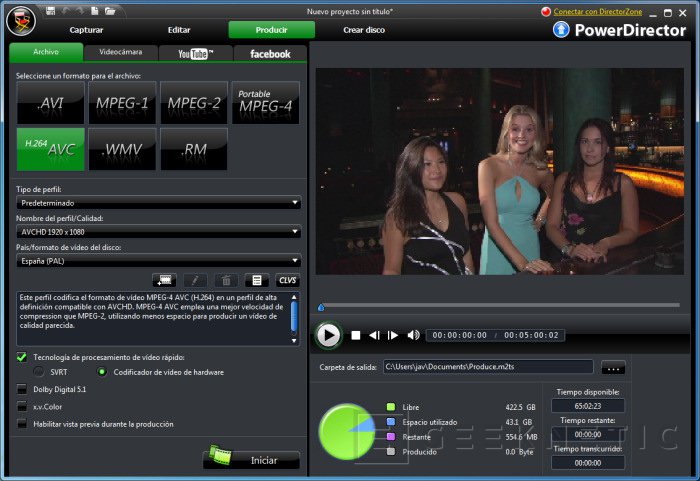Image resolution: width=700 pixels, height=481 pixels.
Task: Switch to the facebook tab
Action: pyautogui.click(x=271, y=54)
